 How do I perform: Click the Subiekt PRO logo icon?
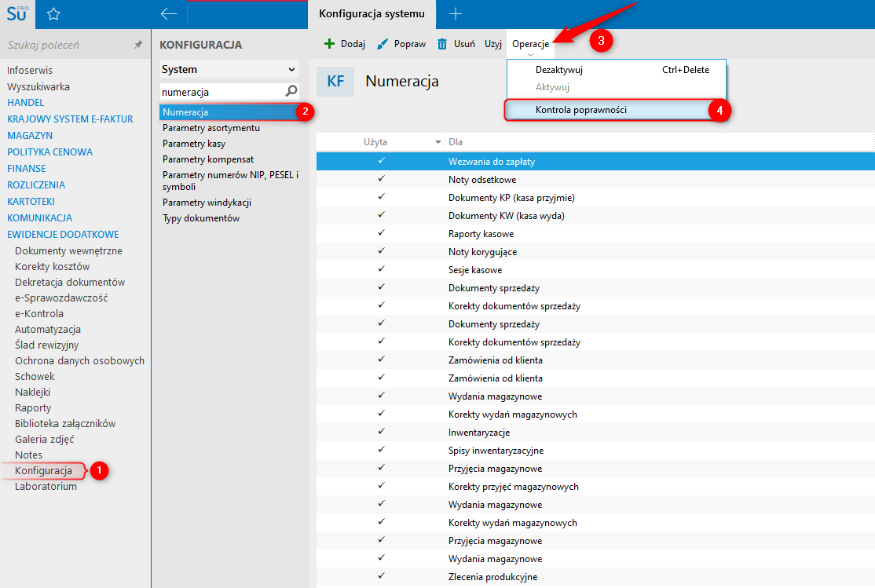click(x=17, y=14)
